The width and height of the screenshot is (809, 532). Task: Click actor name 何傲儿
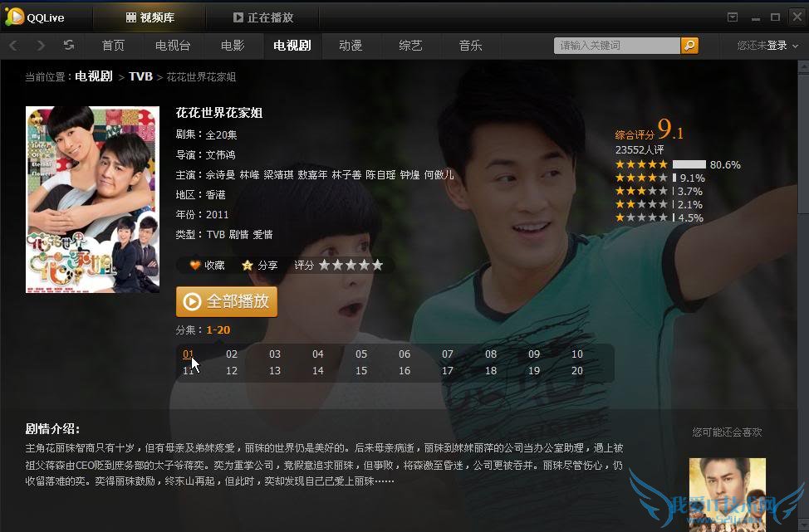pos(439,175)
